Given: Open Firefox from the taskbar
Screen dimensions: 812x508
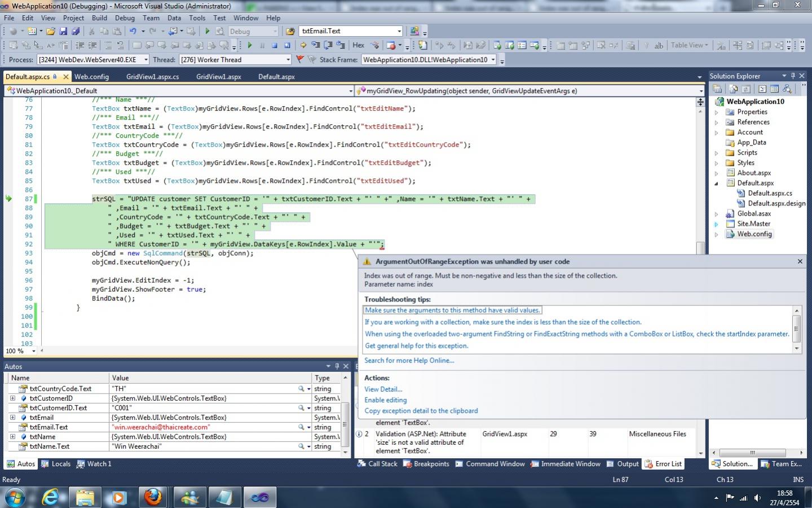Looking at the screenshot, I should point(153,497).
